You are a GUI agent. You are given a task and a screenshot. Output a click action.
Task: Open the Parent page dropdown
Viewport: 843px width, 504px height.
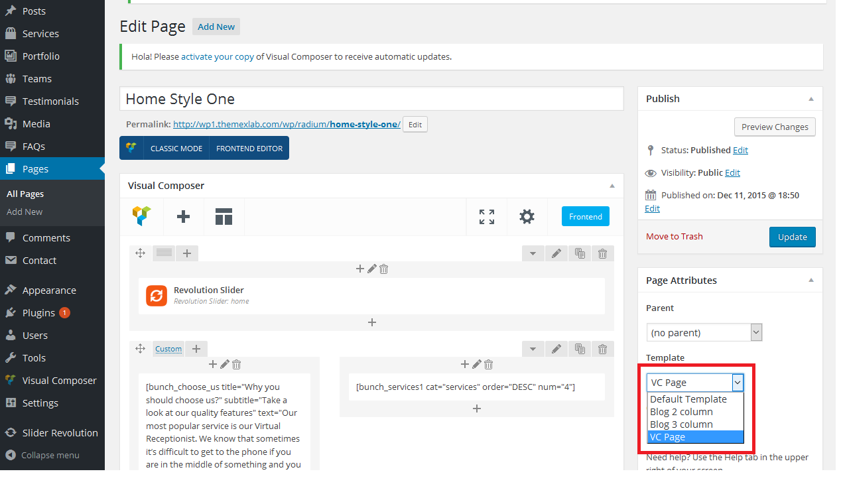coord(704,332)
